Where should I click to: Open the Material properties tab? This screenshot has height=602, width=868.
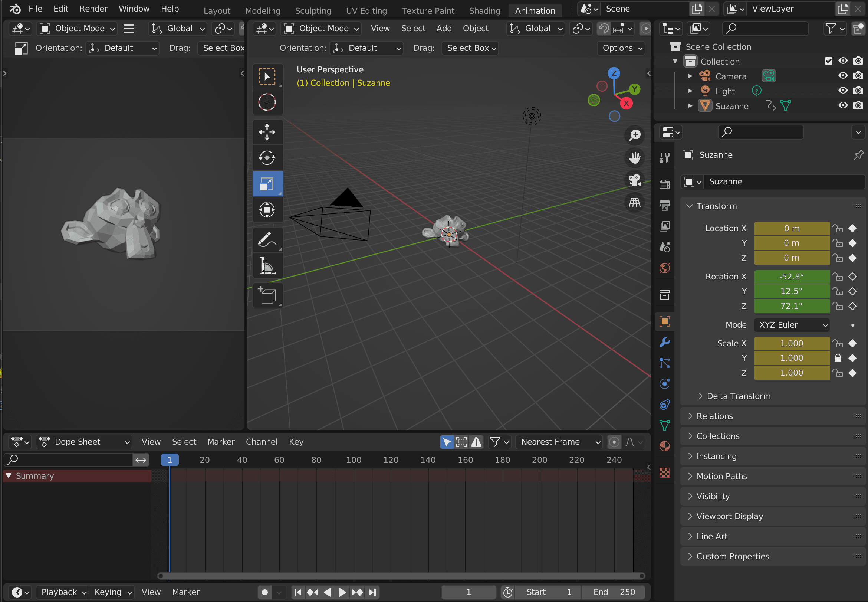[664, 446]
